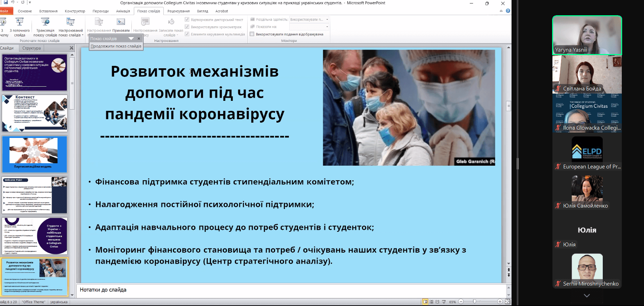Image resolution: width=644 pixels, height=306 pixels.
Task: Click the zoom in plus icon
Action: (x=500, y=302)
